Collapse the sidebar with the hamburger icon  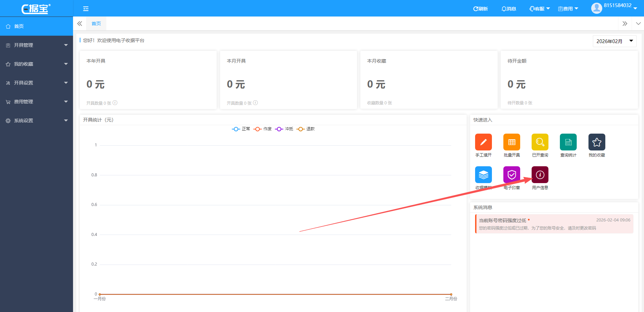(x=86, y=9)
